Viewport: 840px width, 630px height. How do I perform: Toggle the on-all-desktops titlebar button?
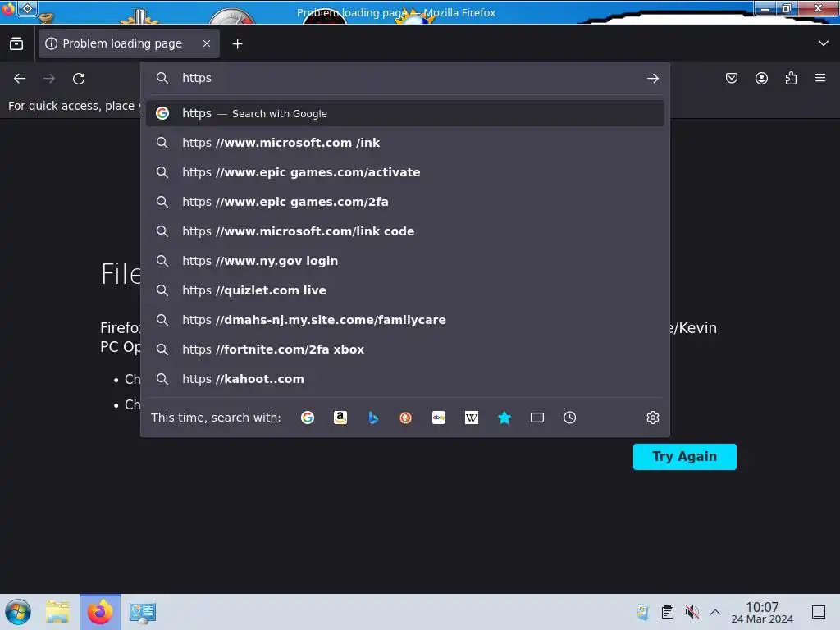click(x=27, y=8)
